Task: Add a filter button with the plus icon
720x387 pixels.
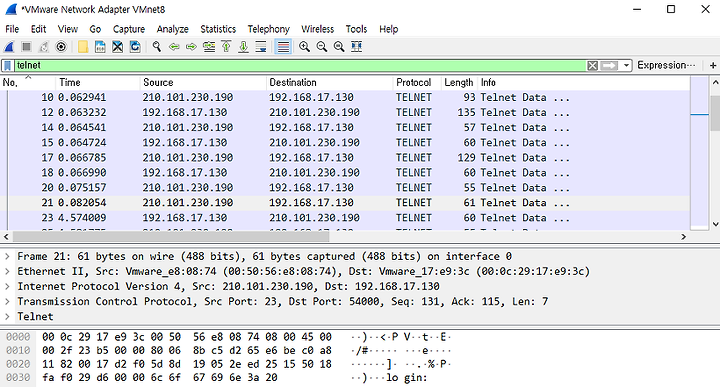Action: point(713,66)
